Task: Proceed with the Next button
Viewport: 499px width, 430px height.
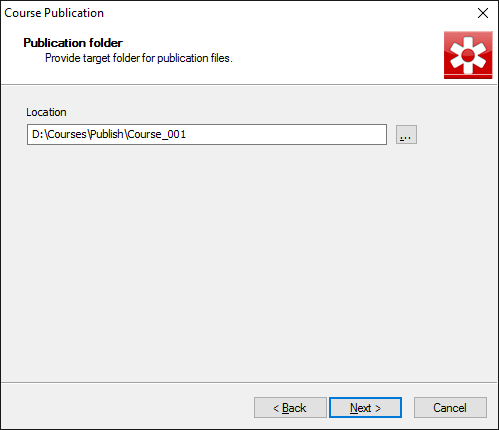Action: pyautogui.click(x=365, y=407)
